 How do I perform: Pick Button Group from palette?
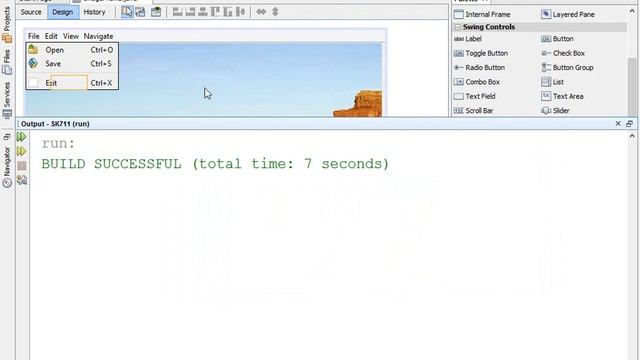[567, 67]
